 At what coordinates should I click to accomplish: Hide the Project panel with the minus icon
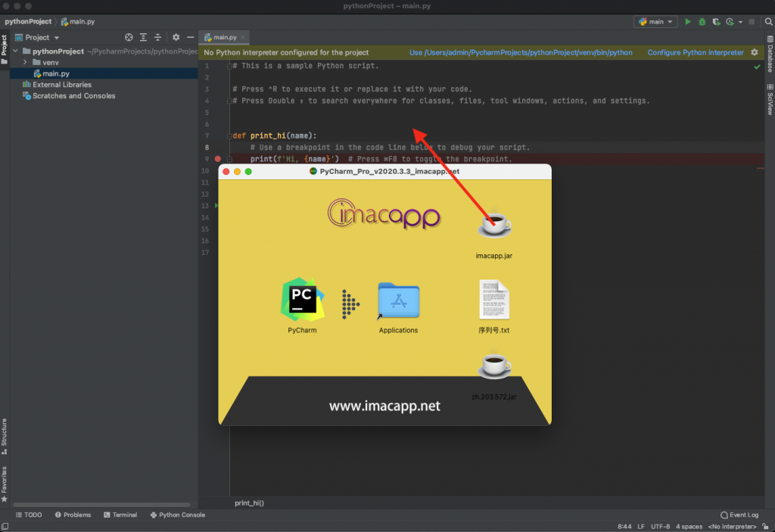pyautogui.click(x=190, y=38)
